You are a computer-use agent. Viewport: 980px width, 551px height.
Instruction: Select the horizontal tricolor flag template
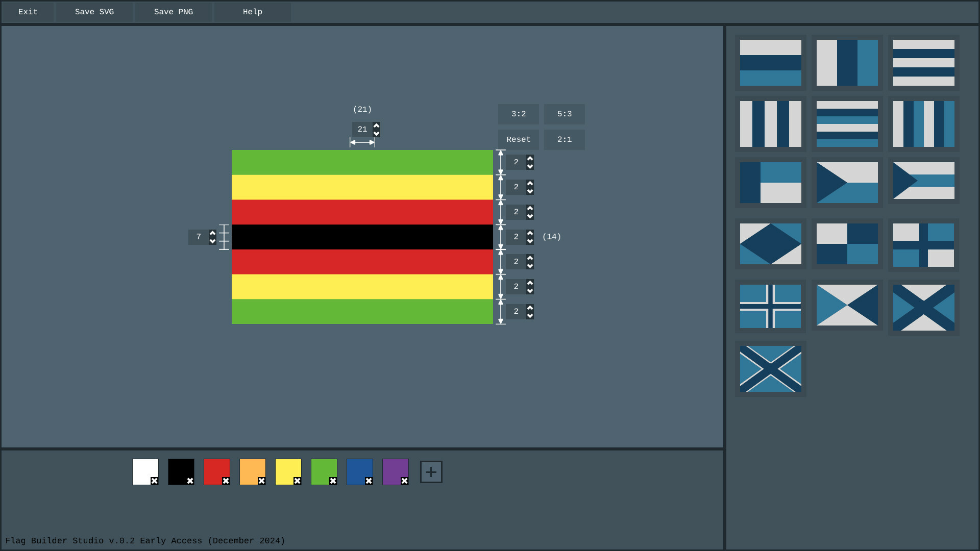[x=771, y=62]
